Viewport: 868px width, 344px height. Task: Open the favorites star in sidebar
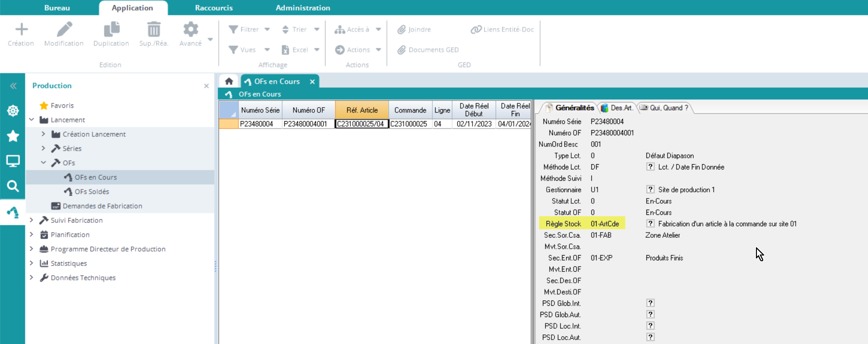coord(13,136)
